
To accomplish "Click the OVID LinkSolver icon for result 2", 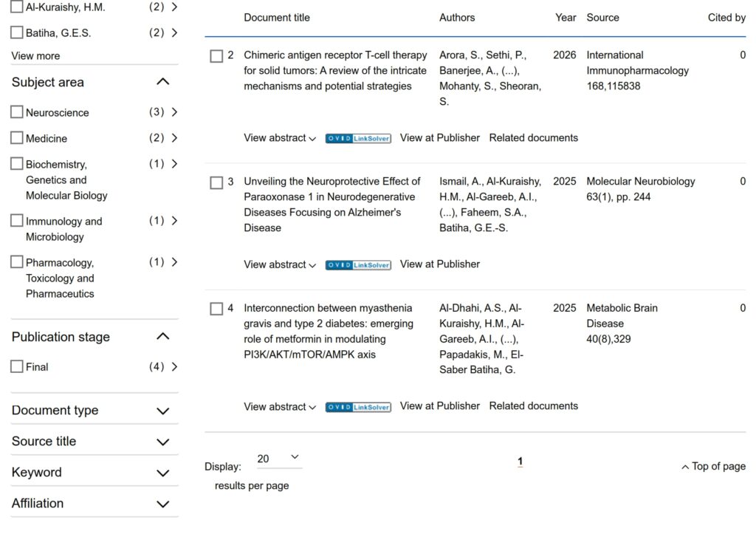I will (358, 138).
